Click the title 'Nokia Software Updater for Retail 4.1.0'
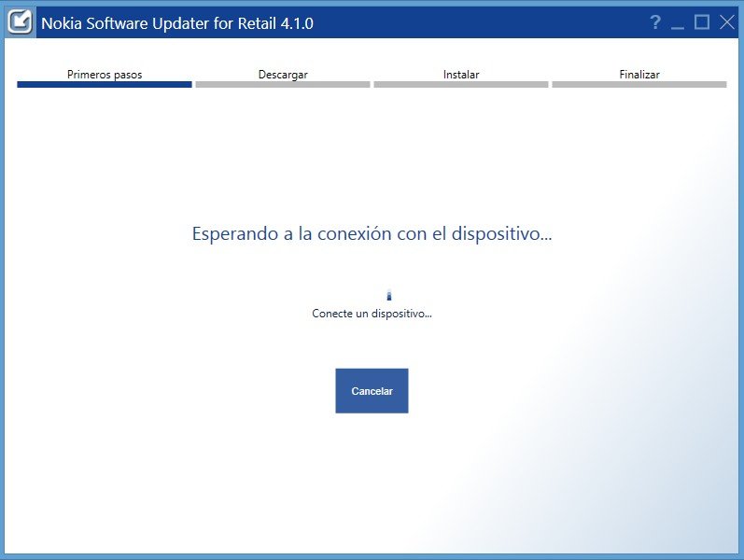 pos(177,22)
